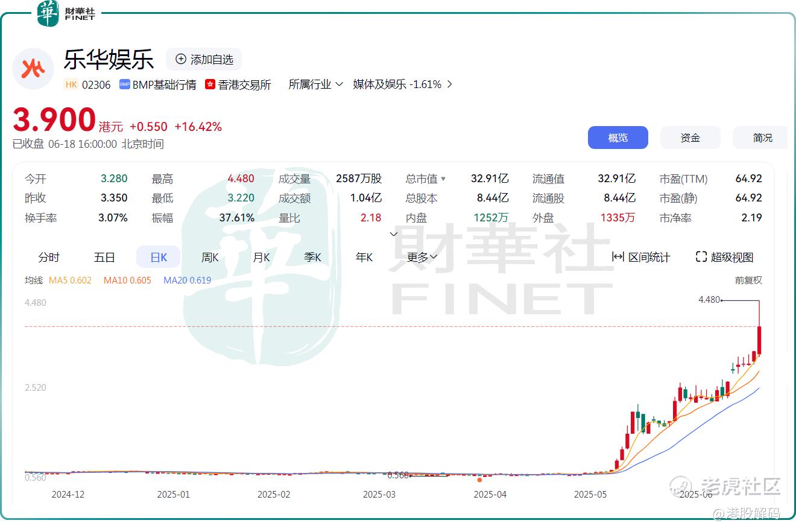Screen dimensions: 796x532
Task: Click the 市净率 value 2.19
Action: (x=752, y=218)
